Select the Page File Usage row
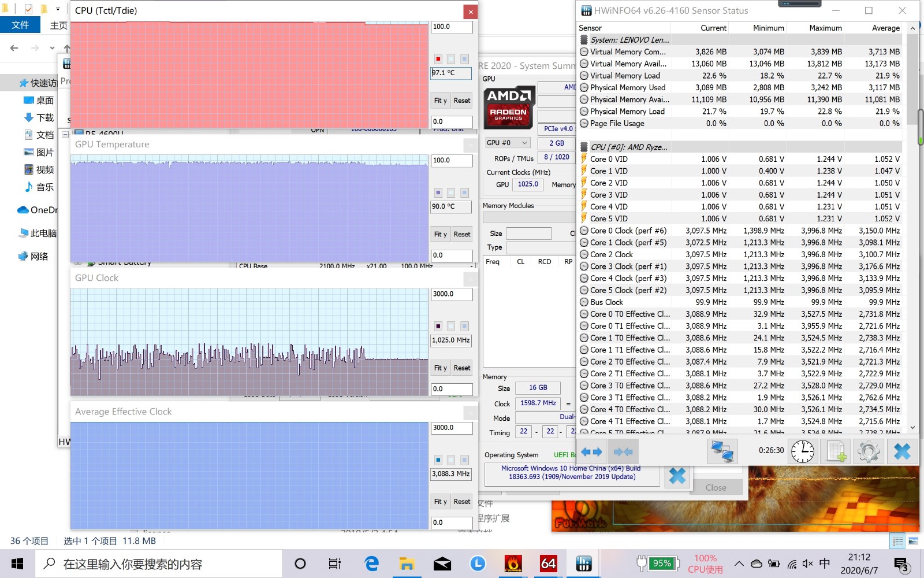924x578 pixels. click(740, 123)
